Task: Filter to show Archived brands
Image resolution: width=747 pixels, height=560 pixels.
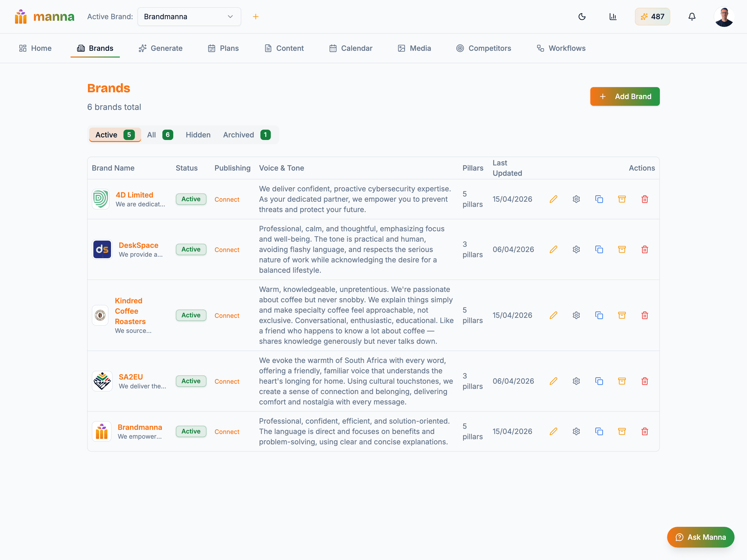Action: (238, 135)
